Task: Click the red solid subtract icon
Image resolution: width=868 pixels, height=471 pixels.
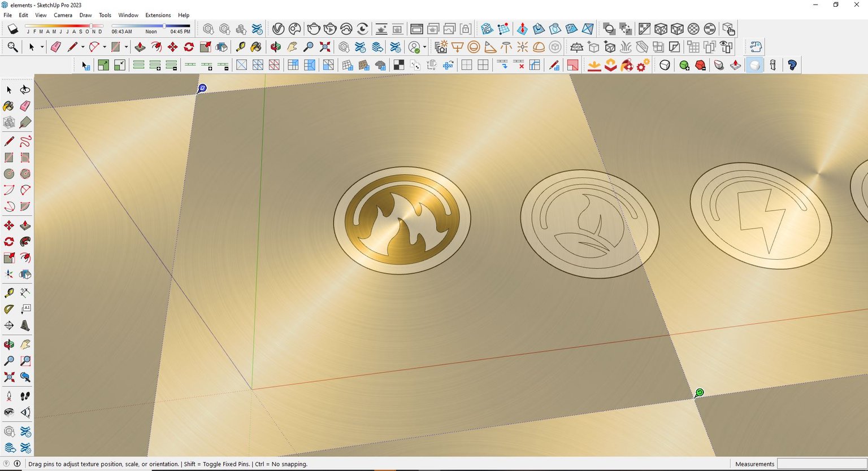Action: pos(701,65)
